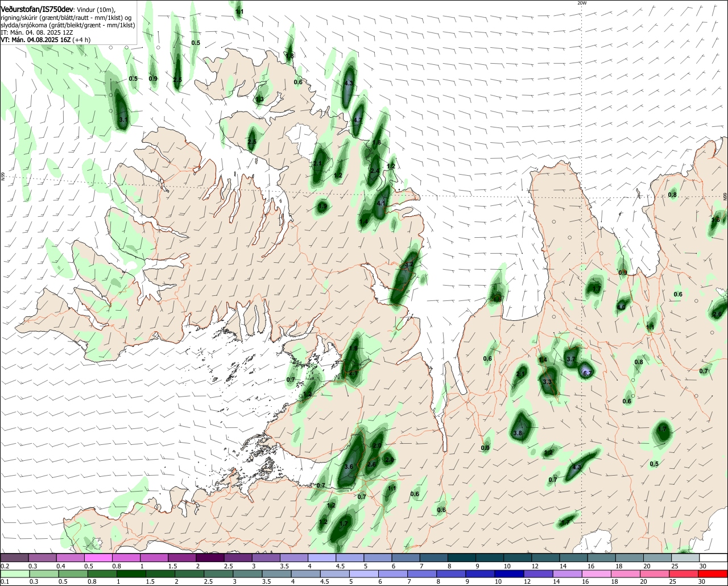This screenshot has height=586, width=728.
Task: Click the 1.6 precipitation value near the east edge
Action: point(715,220)
